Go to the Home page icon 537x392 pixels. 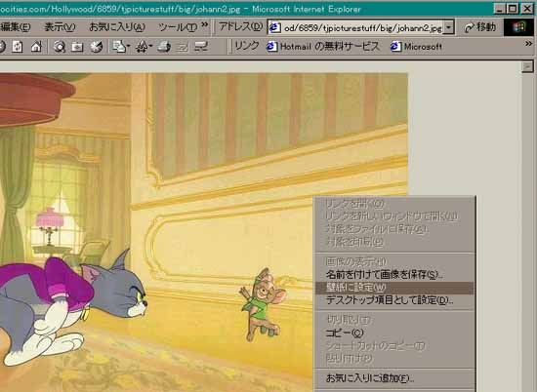(x=36, y=47)
